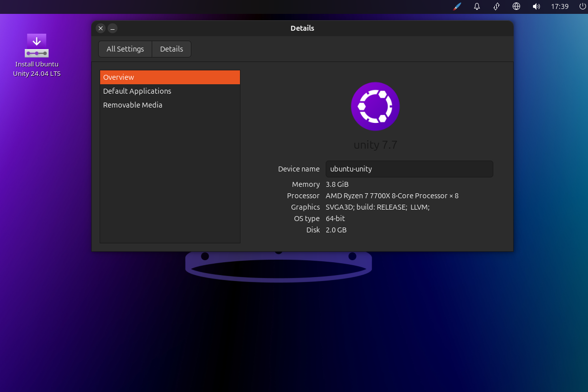588x392 pixels.
Task: Click the 17:39 clock in top panel
Action: pos(560,6)
